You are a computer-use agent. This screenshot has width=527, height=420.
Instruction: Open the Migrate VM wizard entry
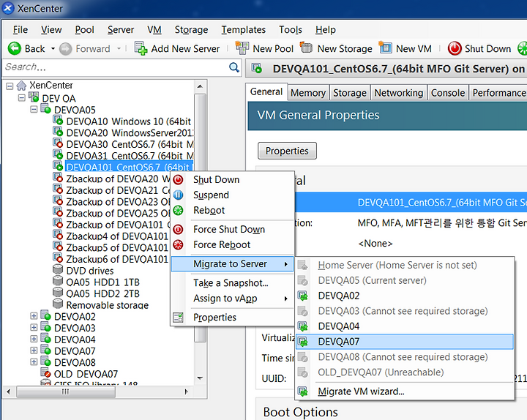pyautogui.click(x=405, y=391)
